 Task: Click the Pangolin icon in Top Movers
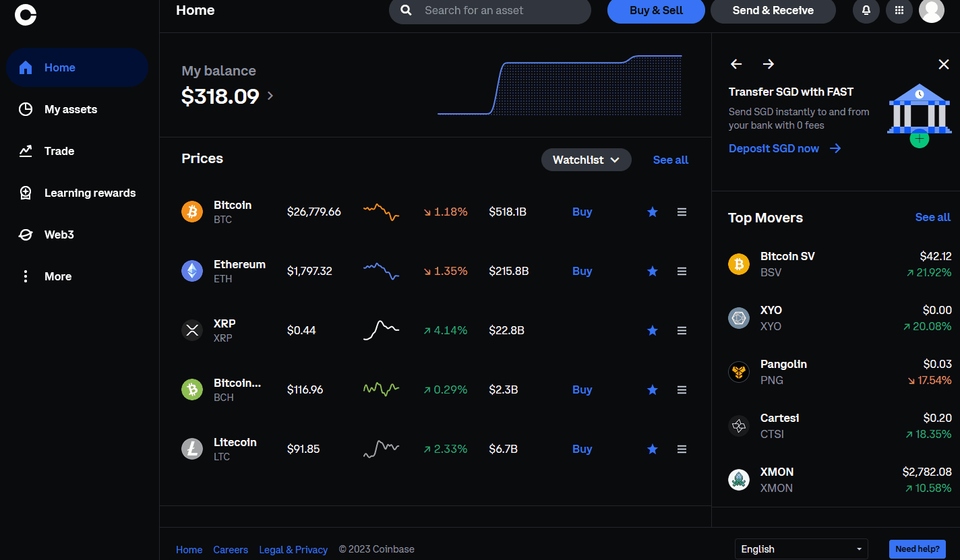[739, 372]
